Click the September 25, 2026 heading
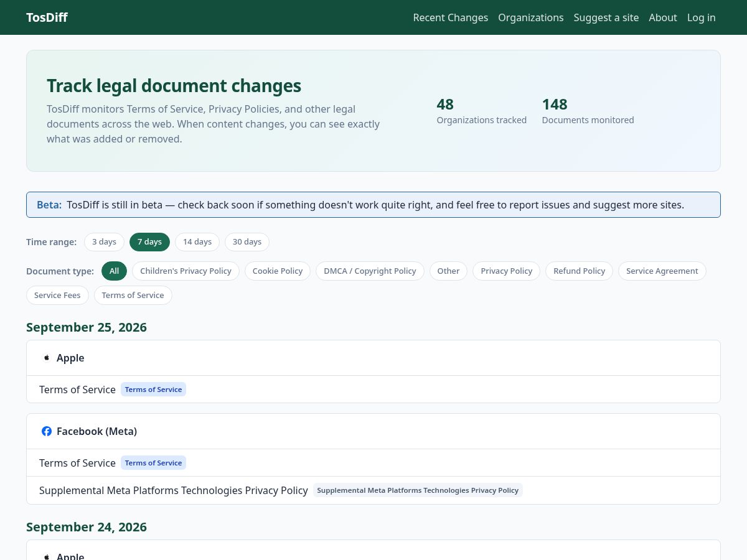This screenshot has height=560, width=747. 87,327
